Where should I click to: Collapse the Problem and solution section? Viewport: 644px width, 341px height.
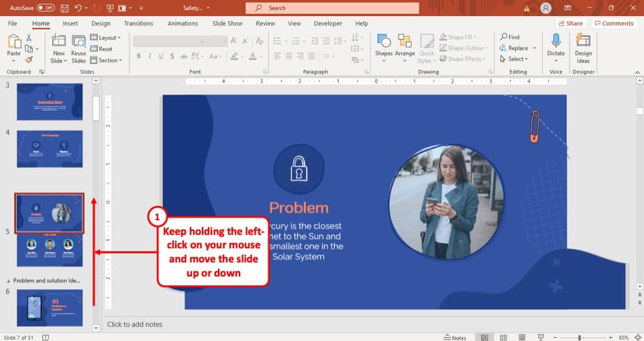[x=9, y=280]
